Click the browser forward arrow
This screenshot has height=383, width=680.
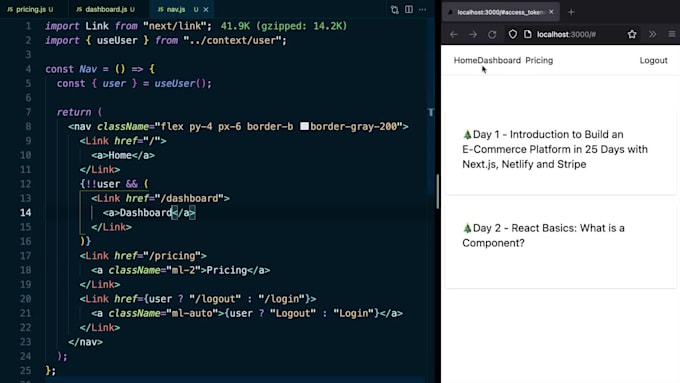coord(473,34)
